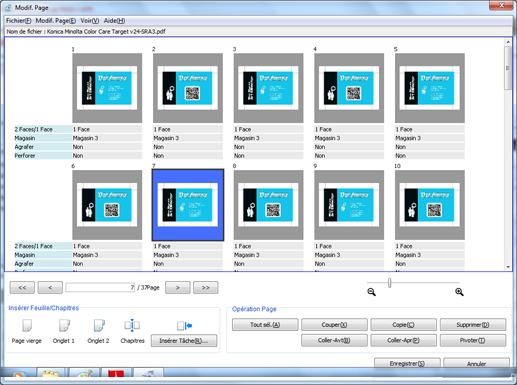Click the Coller-Avt button
The image size is (517, 385).
(334, 340)
